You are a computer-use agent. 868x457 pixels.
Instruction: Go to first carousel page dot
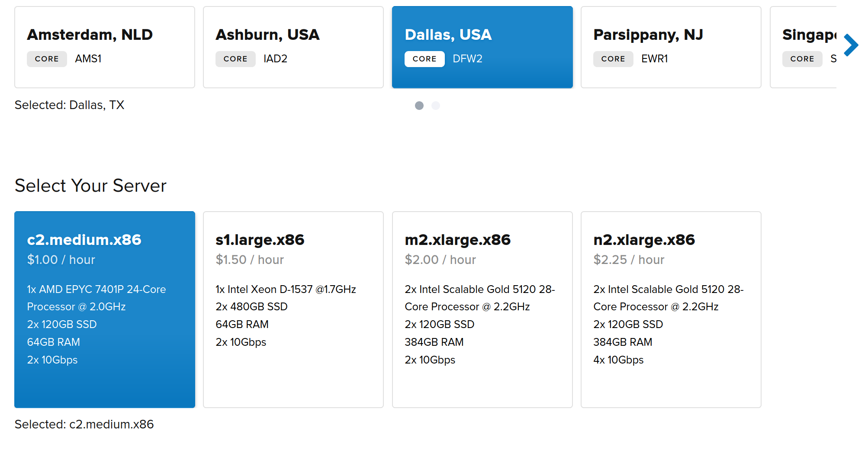tap(419, 106)
